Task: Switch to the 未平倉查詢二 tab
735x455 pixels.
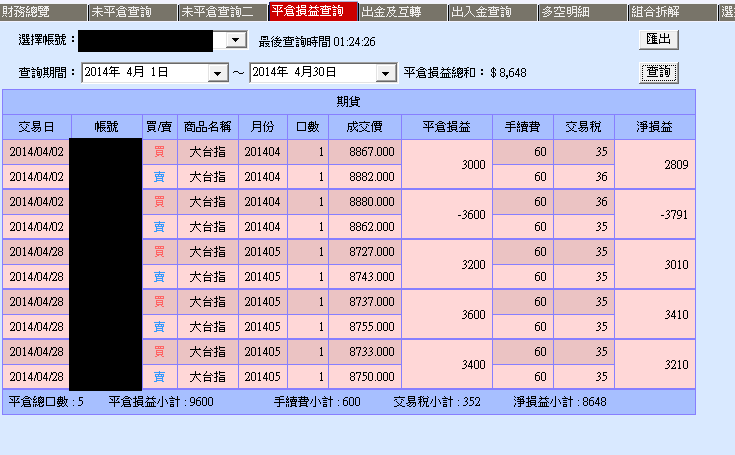Action: [x=223, y=12]
